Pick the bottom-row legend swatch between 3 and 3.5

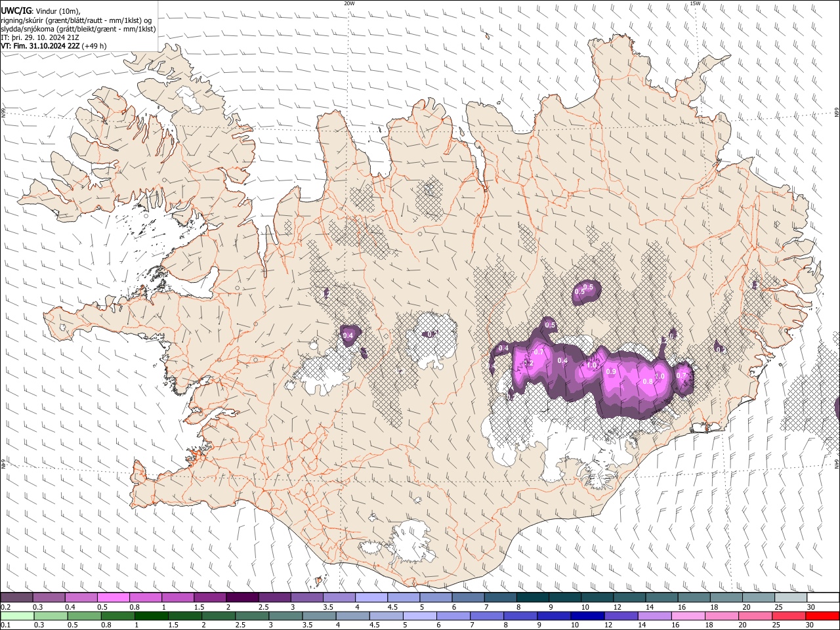pyautogui.click(x=285, y=616)
